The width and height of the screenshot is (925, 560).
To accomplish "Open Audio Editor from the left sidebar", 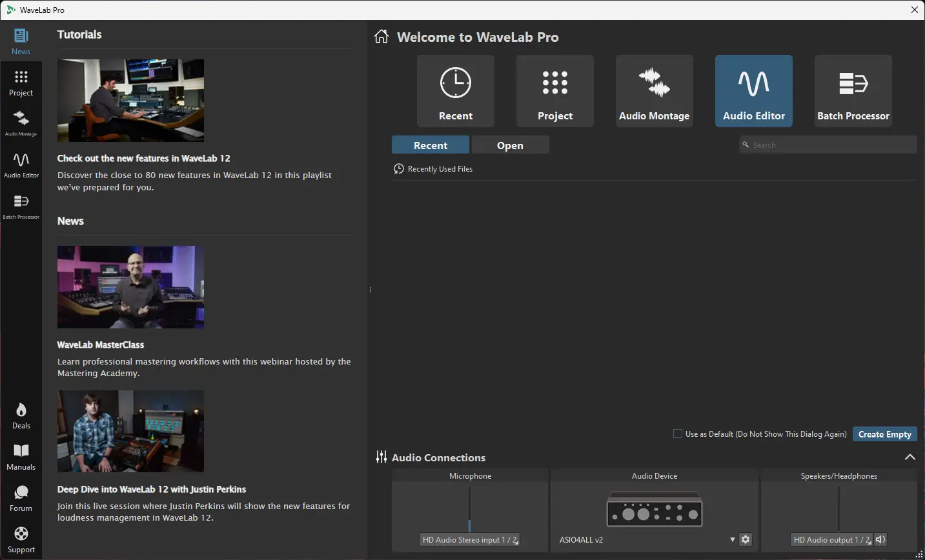I will coord(21,165).
